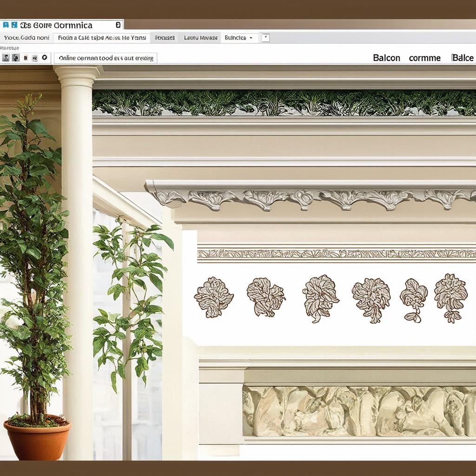Select the leftmost flower ornament sample
This screenshot has width=476, height=476.
(213, 297)
